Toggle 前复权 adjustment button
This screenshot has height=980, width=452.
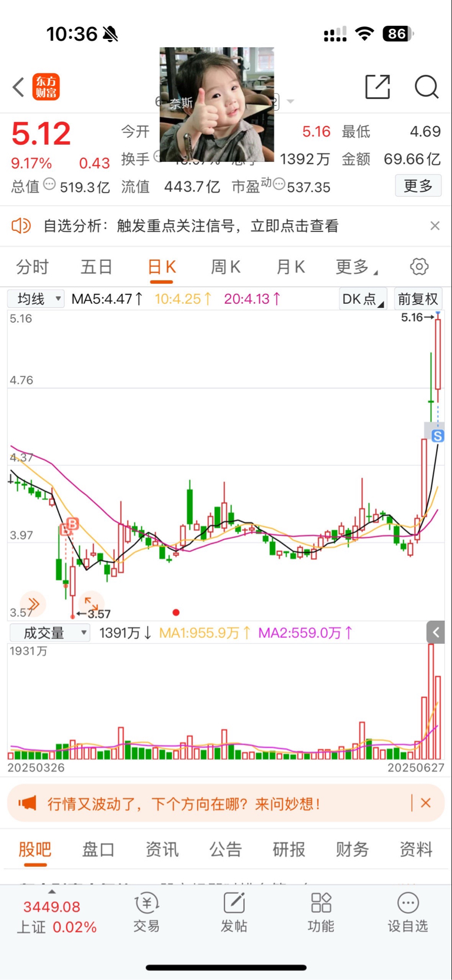pyautogui.click(x=418, y=299)
